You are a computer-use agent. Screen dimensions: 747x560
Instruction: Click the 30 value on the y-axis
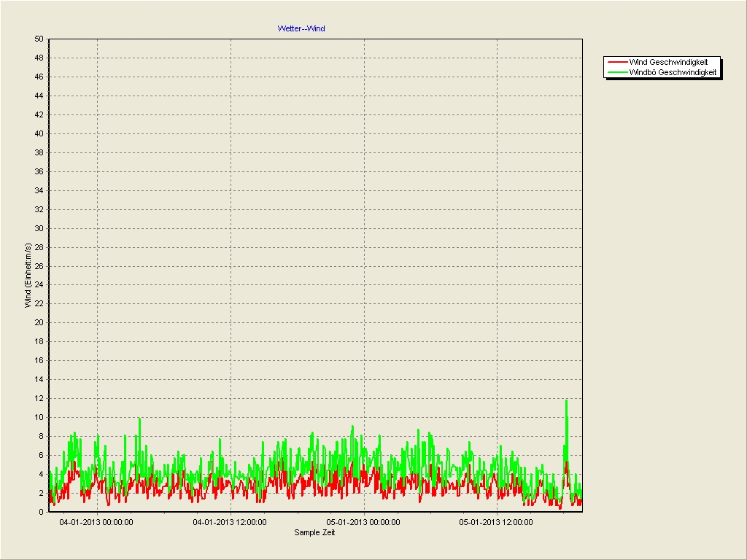coord(39,228)
